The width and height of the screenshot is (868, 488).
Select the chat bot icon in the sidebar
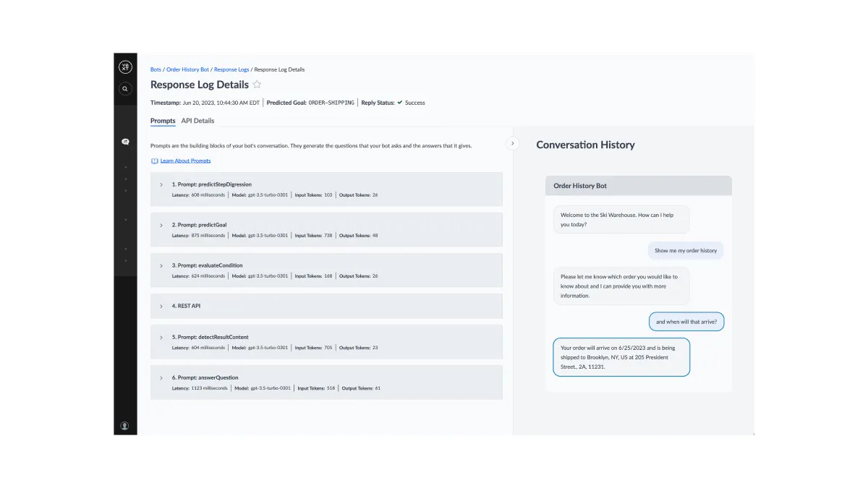point(125,142)
